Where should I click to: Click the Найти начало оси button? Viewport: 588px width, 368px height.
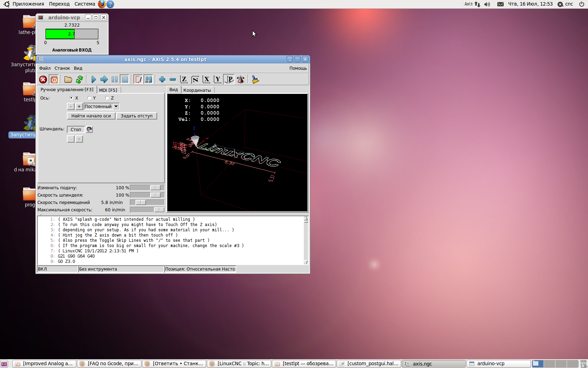point(91,116)
